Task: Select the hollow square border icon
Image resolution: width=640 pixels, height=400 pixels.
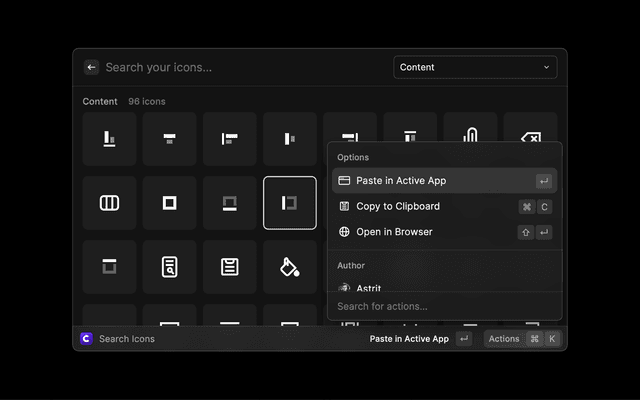Action: (x=169, y=203)
